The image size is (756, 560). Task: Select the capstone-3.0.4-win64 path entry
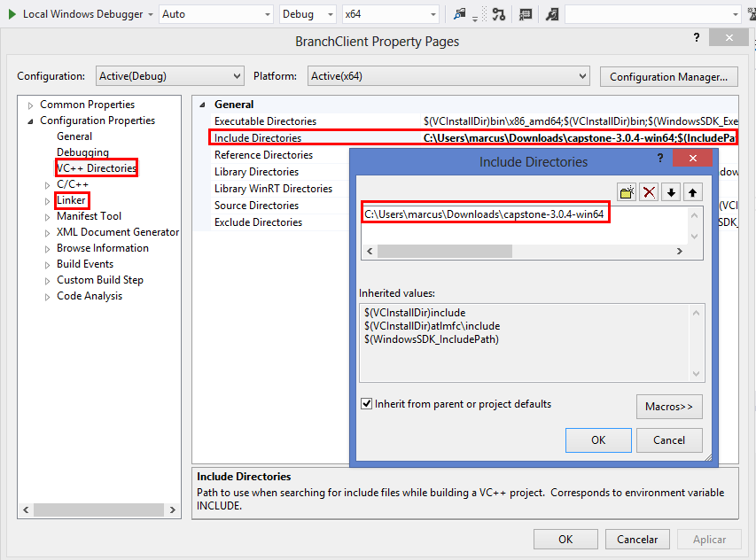tap(484, 214)
